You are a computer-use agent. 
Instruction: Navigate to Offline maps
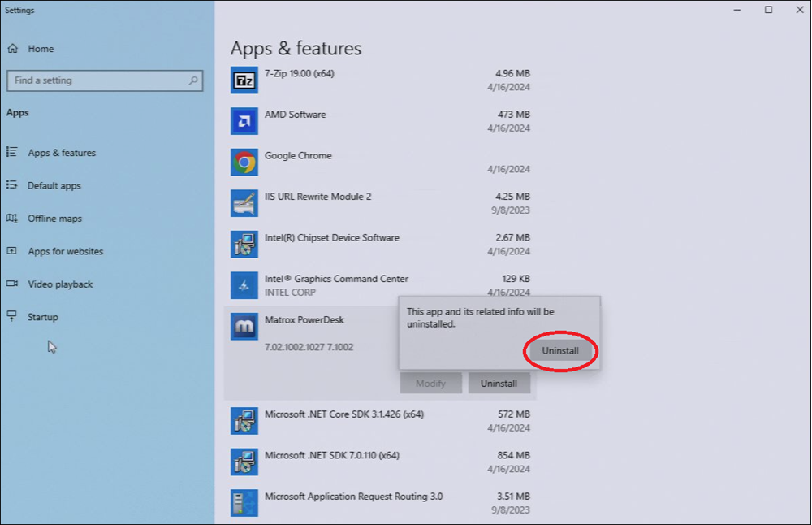tap(54, 219)
